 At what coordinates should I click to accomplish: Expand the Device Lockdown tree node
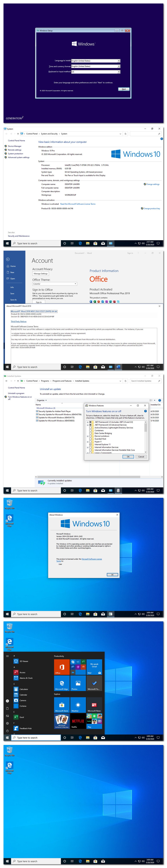(x=88, y=436)
